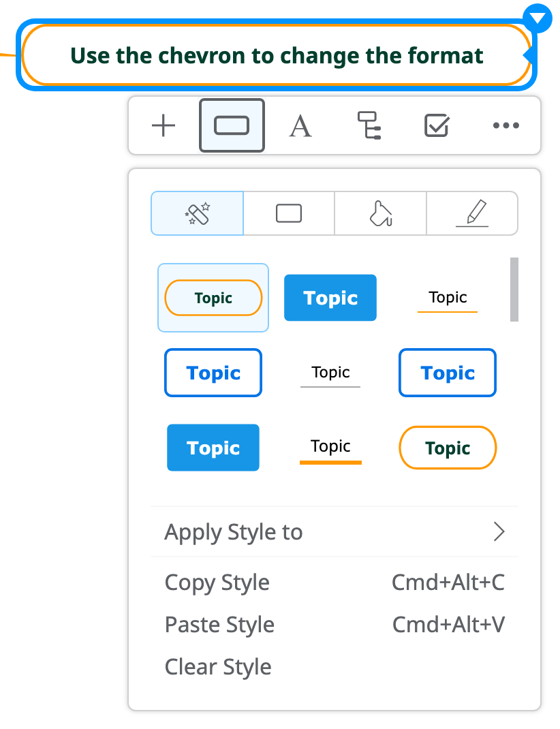560x729 pixels.
Task: Choose Copy Style from the menu
Action: (x=217, y=583)
